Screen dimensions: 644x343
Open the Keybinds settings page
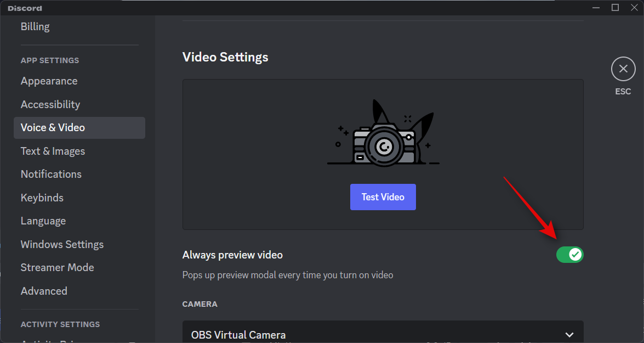point(42,198)
